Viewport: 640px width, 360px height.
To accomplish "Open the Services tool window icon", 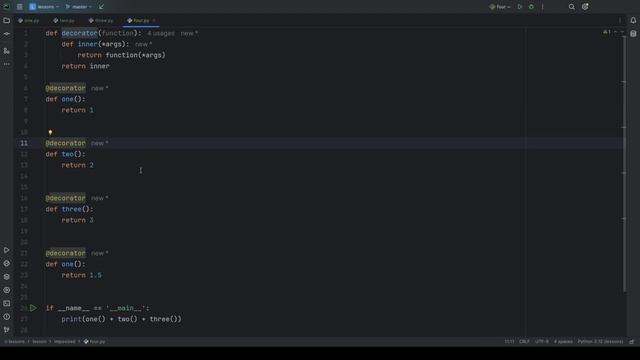I will pos(7,290).
